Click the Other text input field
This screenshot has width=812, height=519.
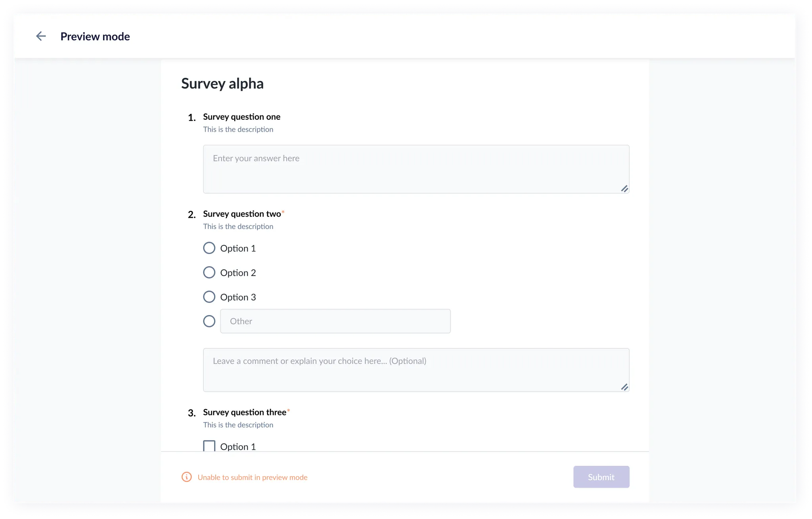point(335,321)
